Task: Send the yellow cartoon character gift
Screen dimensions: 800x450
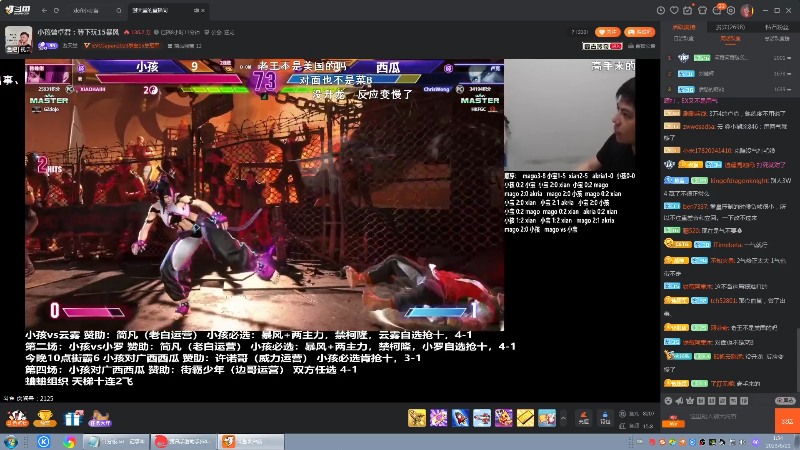Action: [504, 418]
